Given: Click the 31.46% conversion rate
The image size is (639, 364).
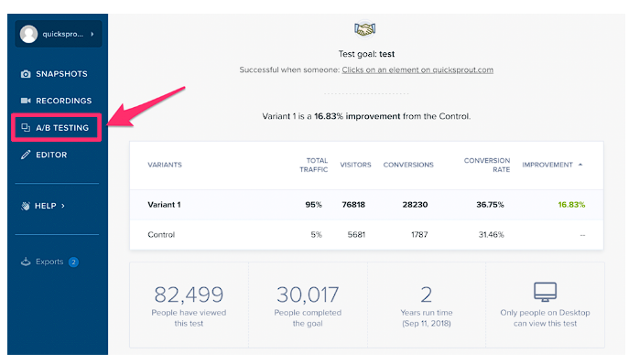Looking at the screenshot, I should click(x=491, y=235).
